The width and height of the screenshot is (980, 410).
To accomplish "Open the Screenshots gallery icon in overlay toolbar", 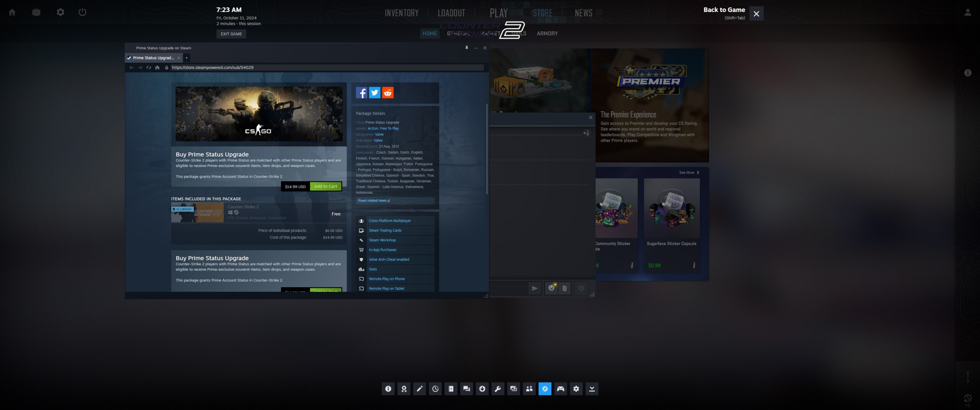I will [x=514, y=389].
